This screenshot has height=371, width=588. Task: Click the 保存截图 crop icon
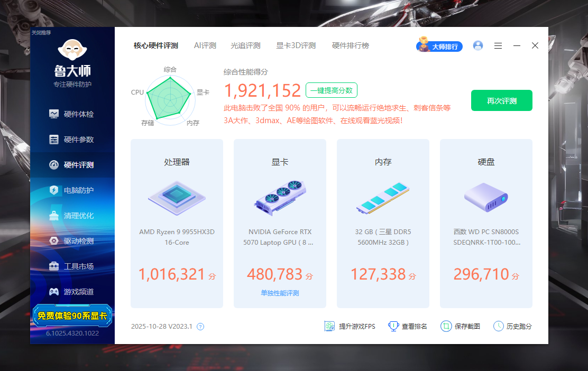[446, 327]
